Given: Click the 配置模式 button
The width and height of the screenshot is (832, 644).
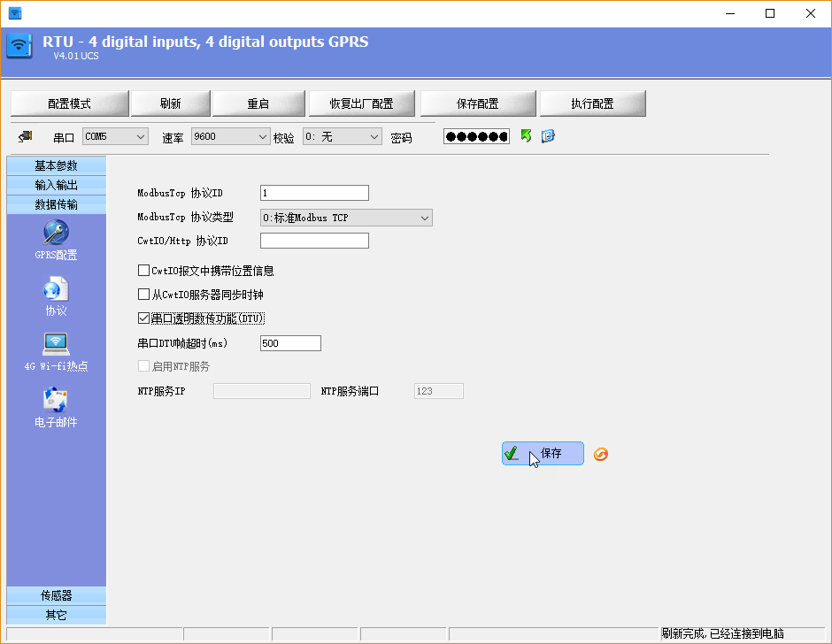Looking at the screenshot, I should [x=70, y=103].
